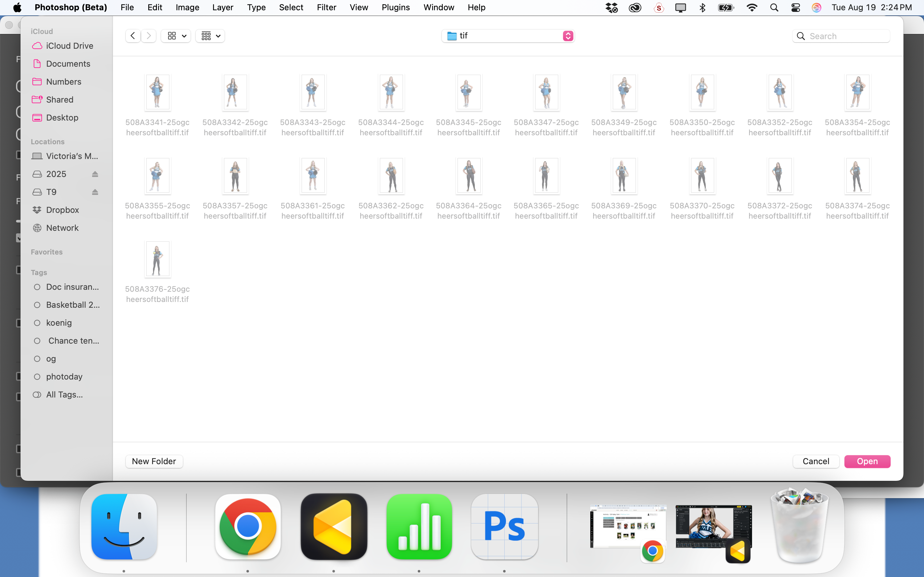This screenshot has height=577, width=924.
Task: Open Dropbox in the sidebar
Action: pyautogui.click(x=62, y=210)
